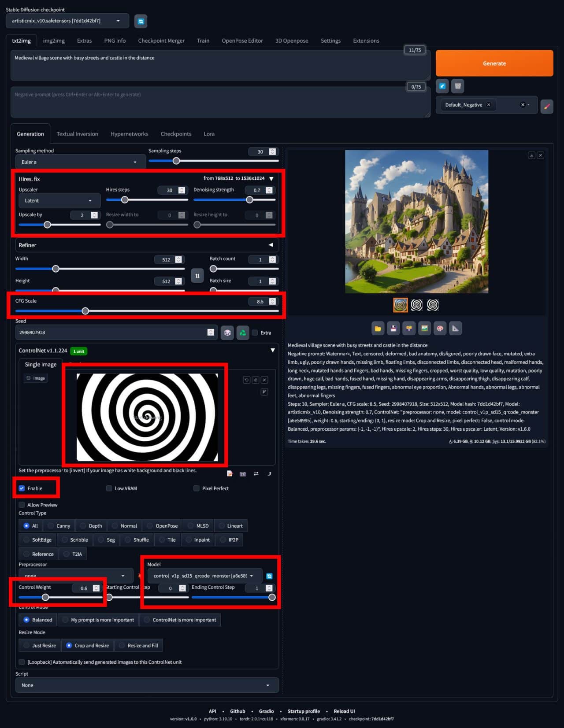Image resolution: width=564 pixels, height=728 pixels.
Task: Click the trash icon to clear prompt
Action: click(x=458, y=86)
